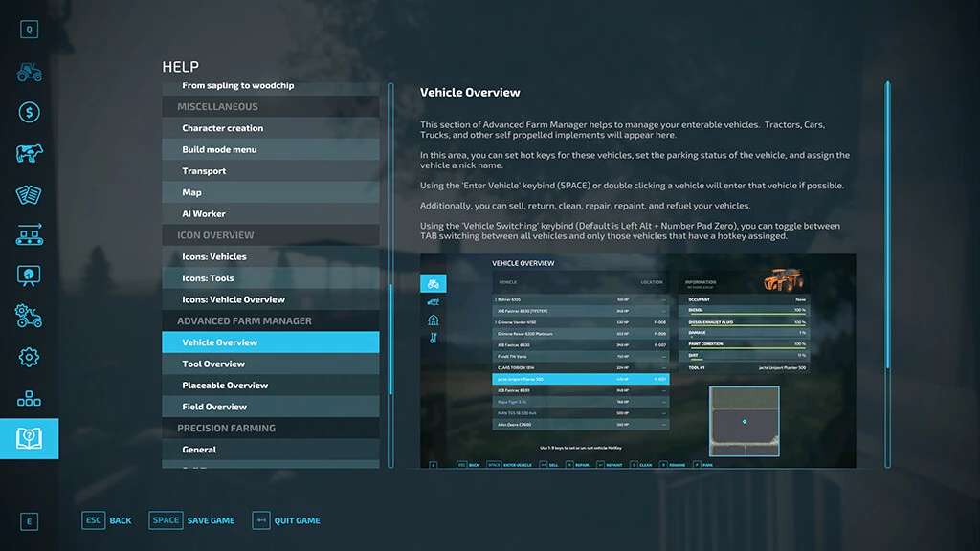The width and height of the screenshot is (980, 551).
Task: Select the help book icon in sidebar
Action: click(29, 439)
